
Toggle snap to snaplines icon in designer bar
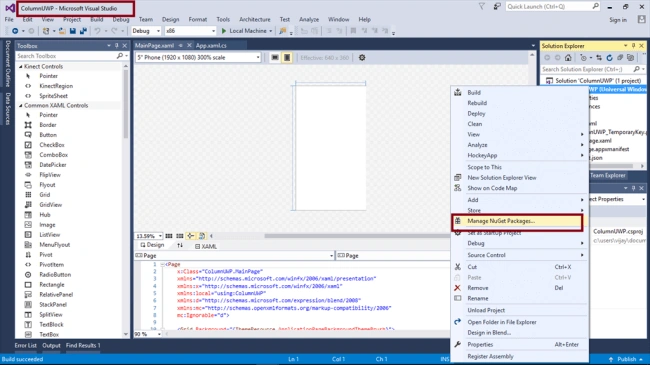[x=191, y=236]
